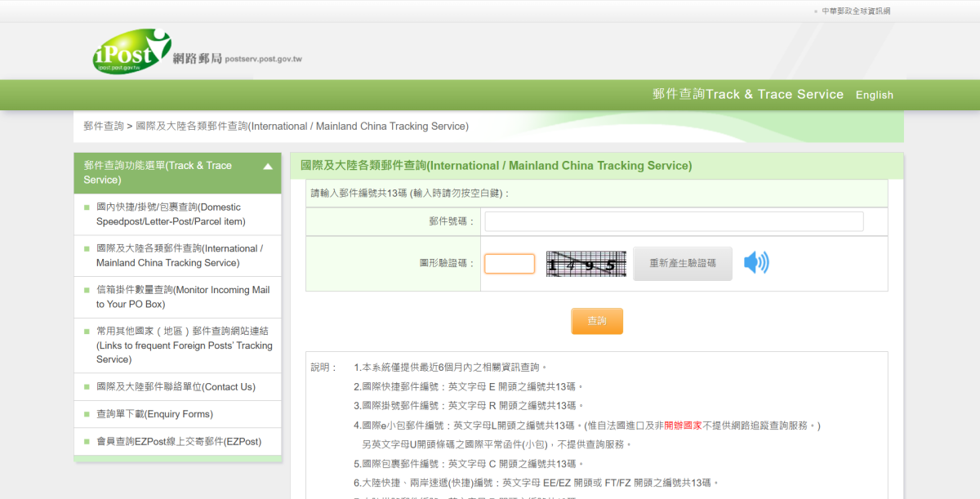Play the audio captcha speaker icon

(756, 263)
